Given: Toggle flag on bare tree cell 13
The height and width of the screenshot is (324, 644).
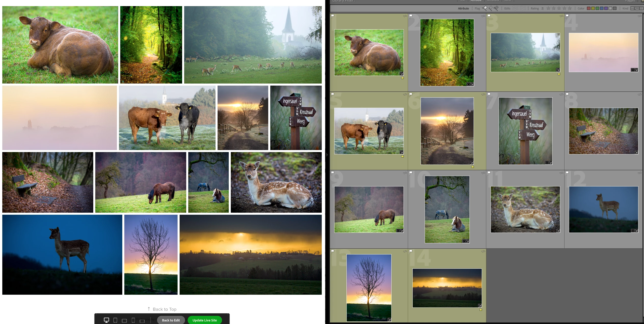Looking at the screenshot, I should 332,251.
